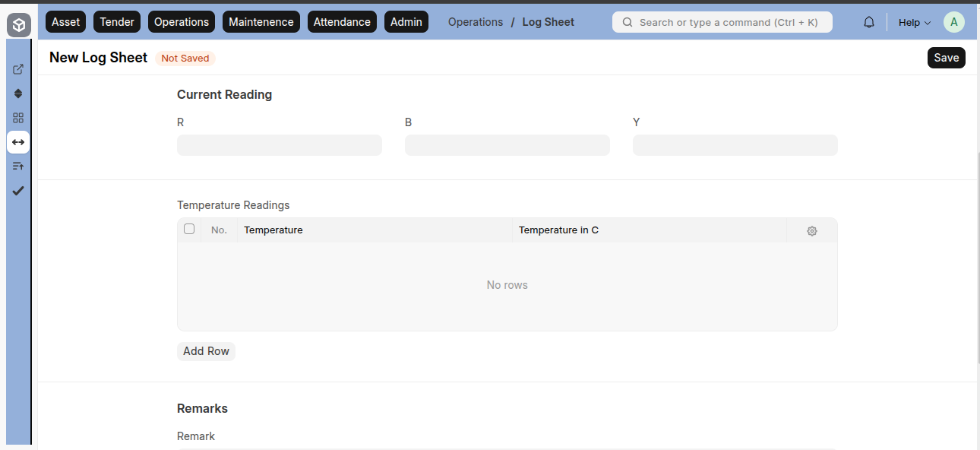Click Operations in the breadcrumb

click(475, 22)
